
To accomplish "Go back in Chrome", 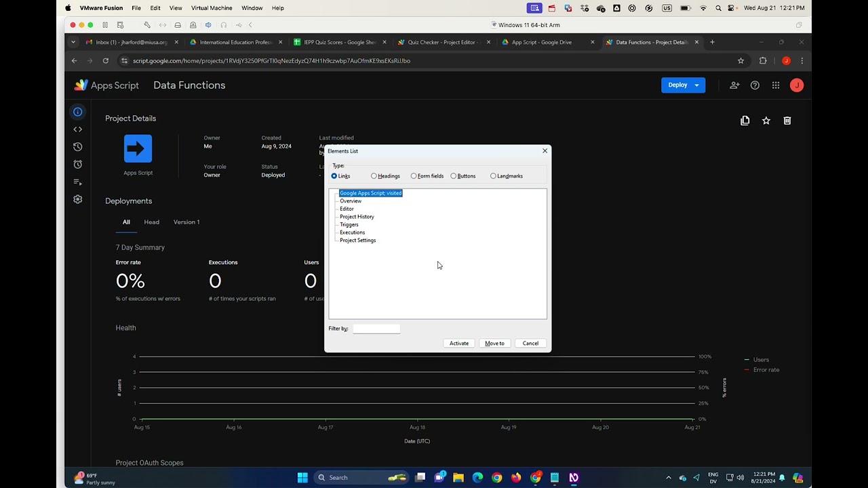I will [x=74, y=61].
